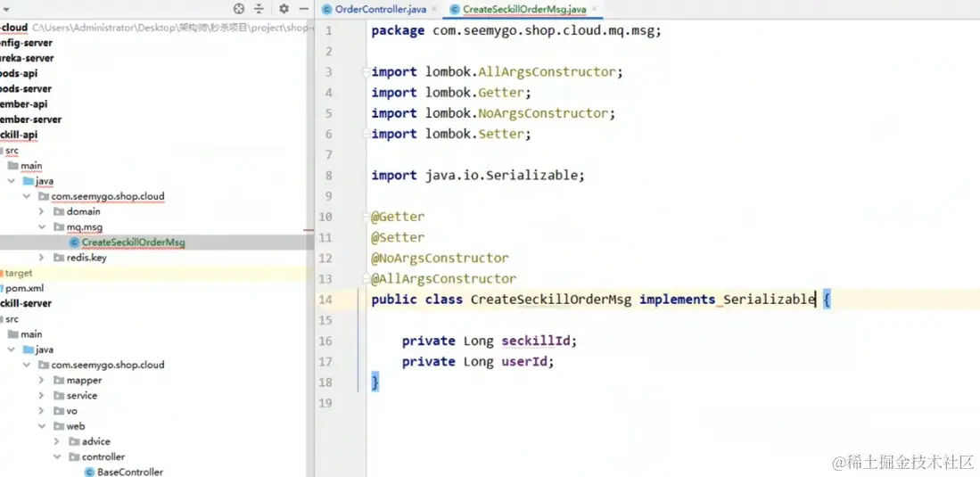Collapse the controller package
The image size is (980, 477).
(57, 456)
